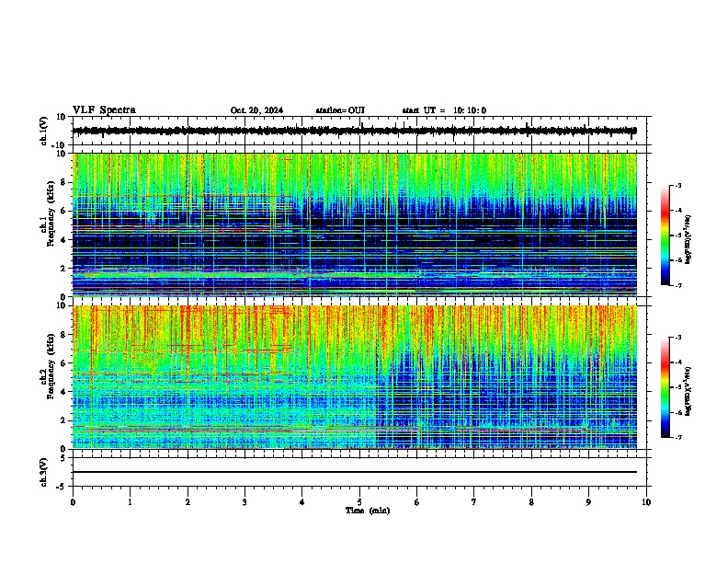Click the ch.1 spectrogram plot area
Image resolution: width=728 pixels, height=563 pixels.
tap(355, 224)
